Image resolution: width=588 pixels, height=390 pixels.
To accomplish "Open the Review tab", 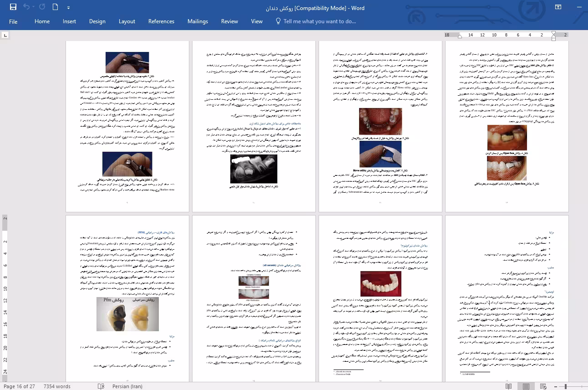I will tap(229, 21).
